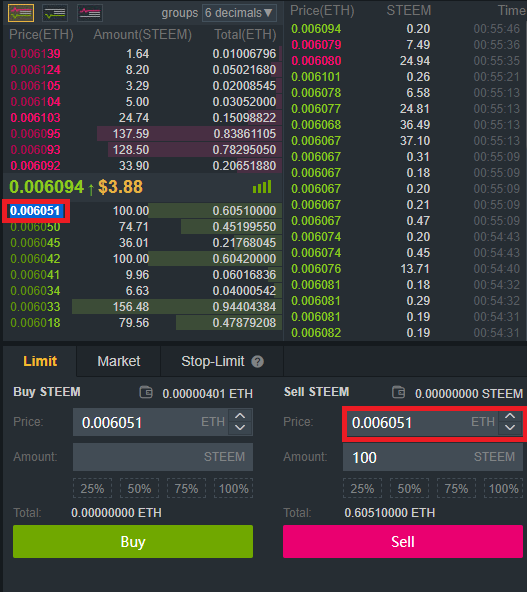The width and height of the screenshot is (527, 592).
Task: Select sell order price 0.006093
Action: click(35, 150)
